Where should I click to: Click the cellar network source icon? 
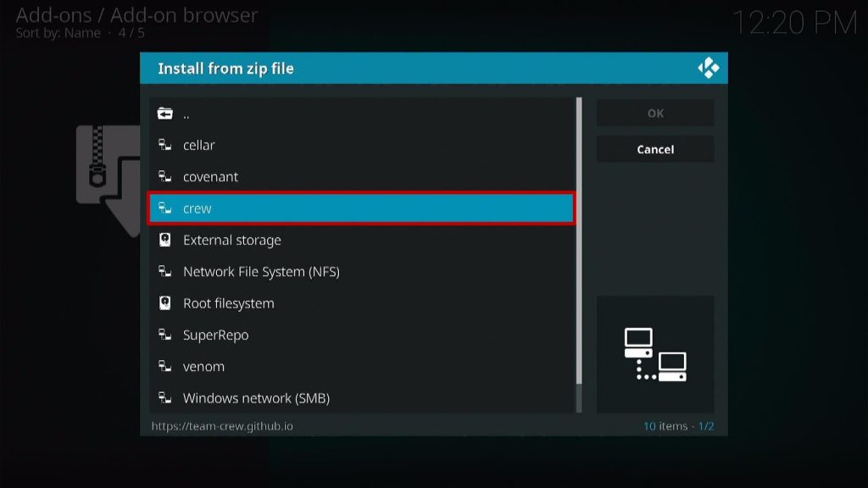[x=165, y=145]
